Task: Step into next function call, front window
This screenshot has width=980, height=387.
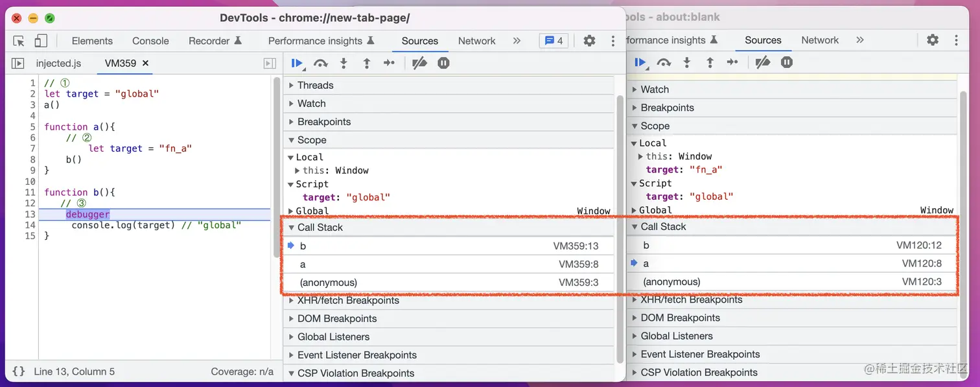Action: point(344,63)
